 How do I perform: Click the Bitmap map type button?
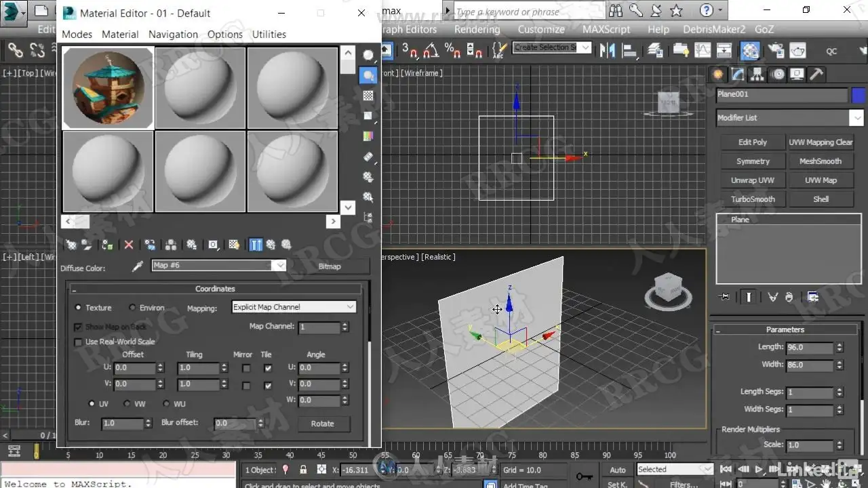pyautogui.click(x=330, y=266)
